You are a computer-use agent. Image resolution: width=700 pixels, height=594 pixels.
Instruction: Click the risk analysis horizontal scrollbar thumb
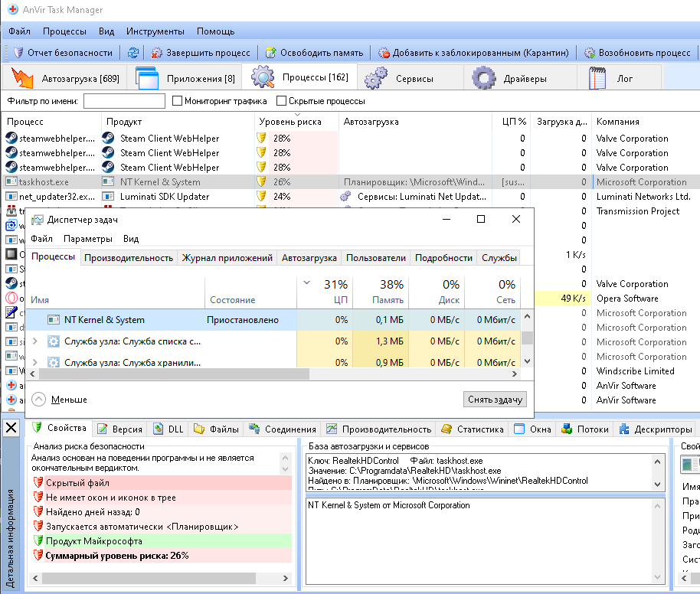(x=149, y=578)
